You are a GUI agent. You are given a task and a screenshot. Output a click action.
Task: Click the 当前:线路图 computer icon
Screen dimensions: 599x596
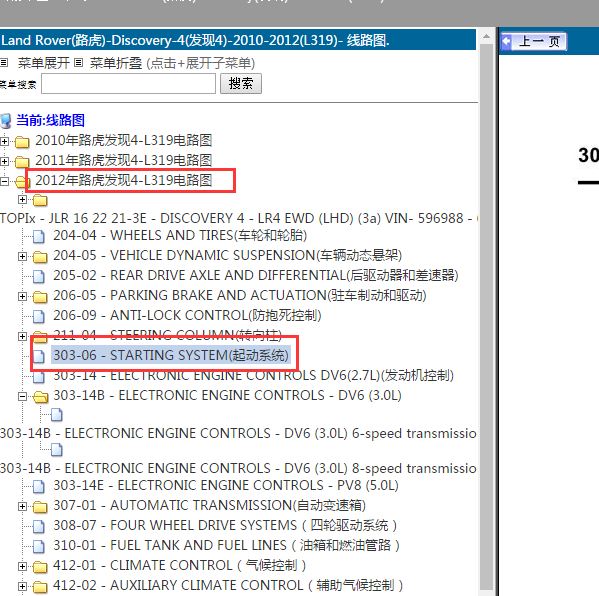click(x=6, y=121)
